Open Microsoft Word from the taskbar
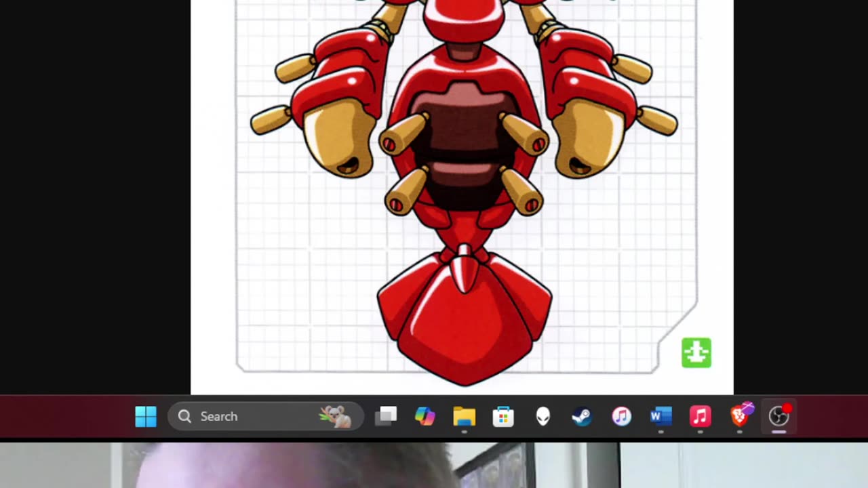Viewport: 868px width, 488px height. [x=660, y=416]
